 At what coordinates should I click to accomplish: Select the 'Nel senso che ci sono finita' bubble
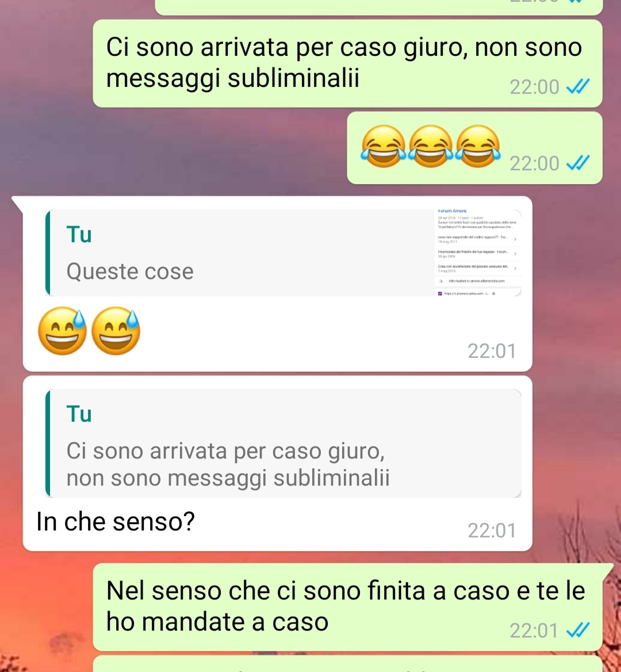click(x=348, y=606)
